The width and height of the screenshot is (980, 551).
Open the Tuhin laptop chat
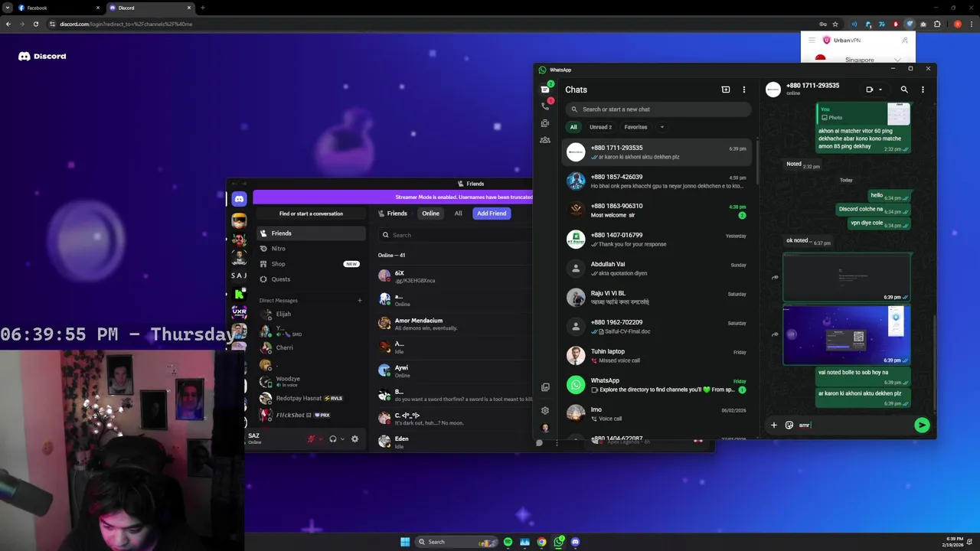coord(657,356)
